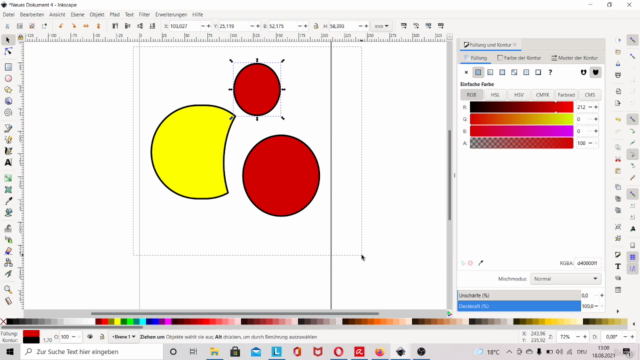This screenshot has height=360, width=640.
Task: Open the Text dialog icon
Action: [x=618, y=267]
